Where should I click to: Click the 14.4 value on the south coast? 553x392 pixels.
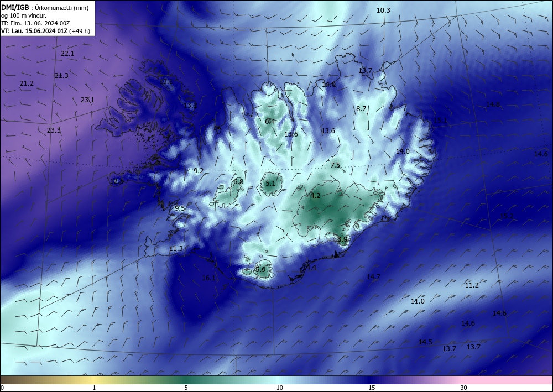[x=309, y=268]
